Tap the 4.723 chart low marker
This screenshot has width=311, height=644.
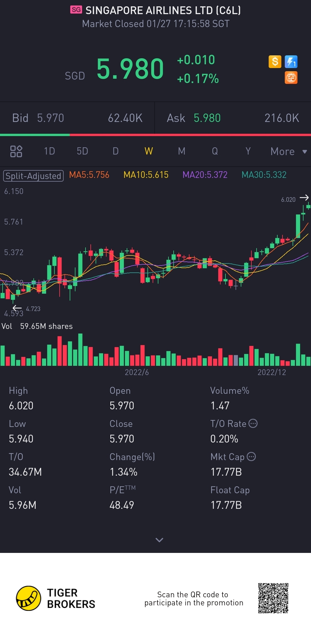click(x=33, y=309)
